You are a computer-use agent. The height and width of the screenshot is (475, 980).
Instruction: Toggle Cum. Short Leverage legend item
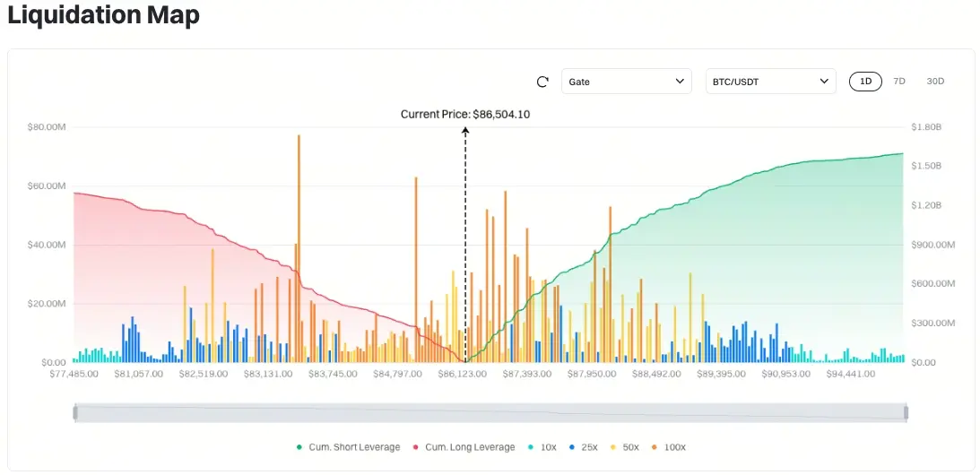(348, 447)
